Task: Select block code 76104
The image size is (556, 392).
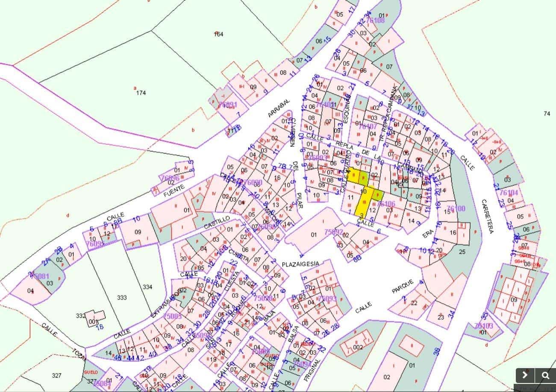Action: tap(508, 193)
